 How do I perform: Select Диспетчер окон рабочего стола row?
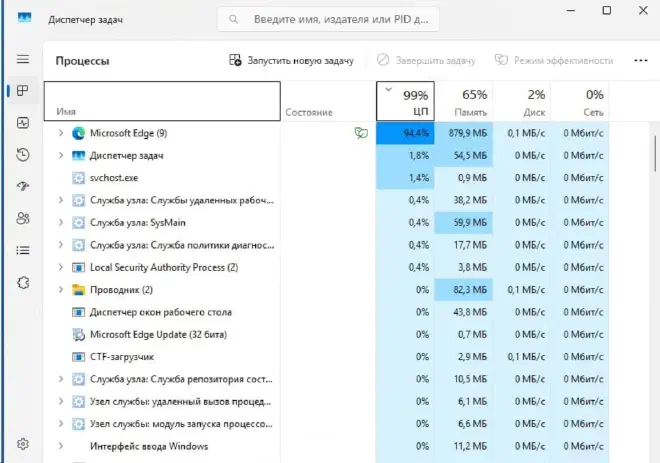(x=326, y=312)
